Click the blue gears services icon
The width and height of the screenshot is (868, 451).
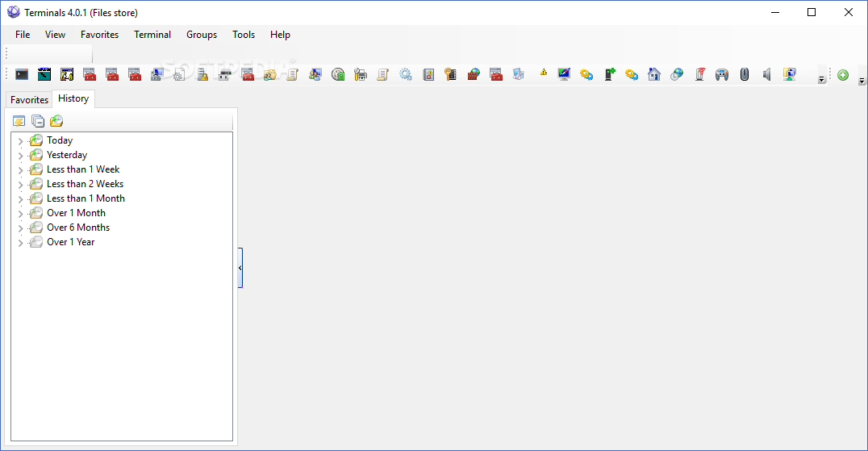[406, 74]
